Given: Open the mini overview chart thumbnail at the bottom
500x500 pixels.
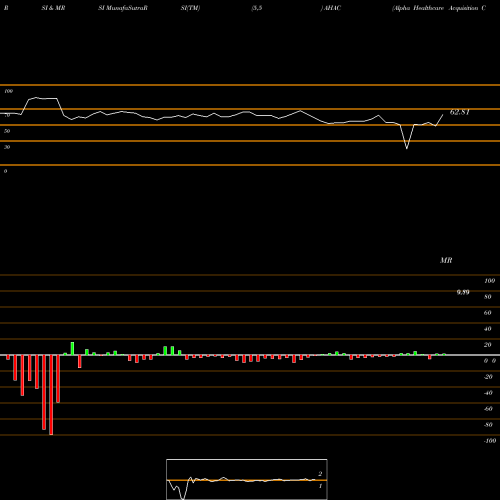Looking at the screenshot, I should pos(247,479).
